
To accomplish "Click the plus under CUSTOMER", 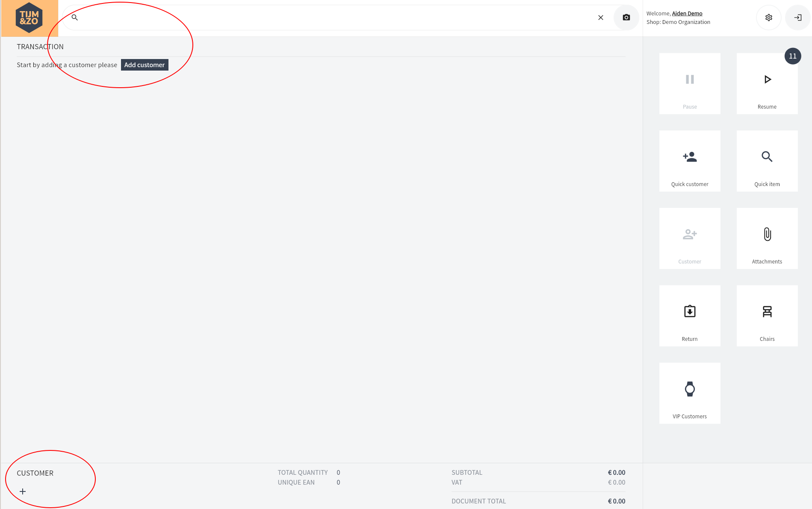I will click(23, 491).
